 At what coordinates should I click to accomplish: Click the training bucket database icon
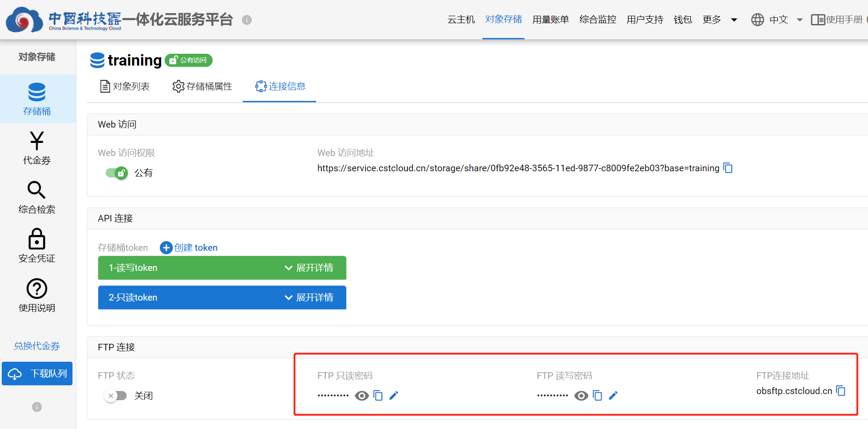[x=97, y=60]
